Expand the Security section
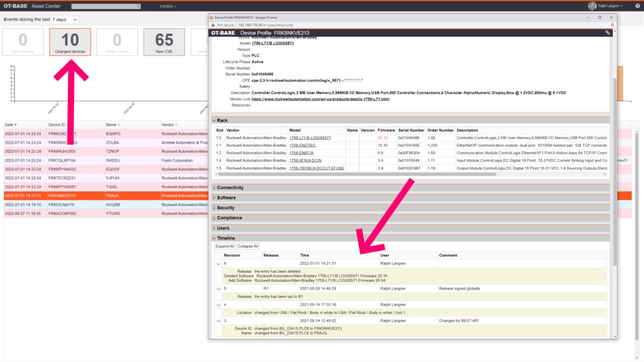This screenshot has width=644, height=362. pyautogui.click(x=225, y=208)
